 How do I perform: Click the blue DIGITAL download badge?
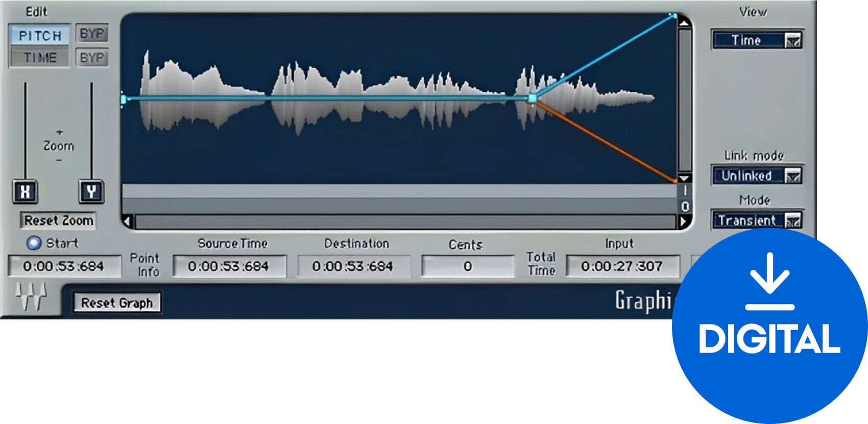point(769,326)
